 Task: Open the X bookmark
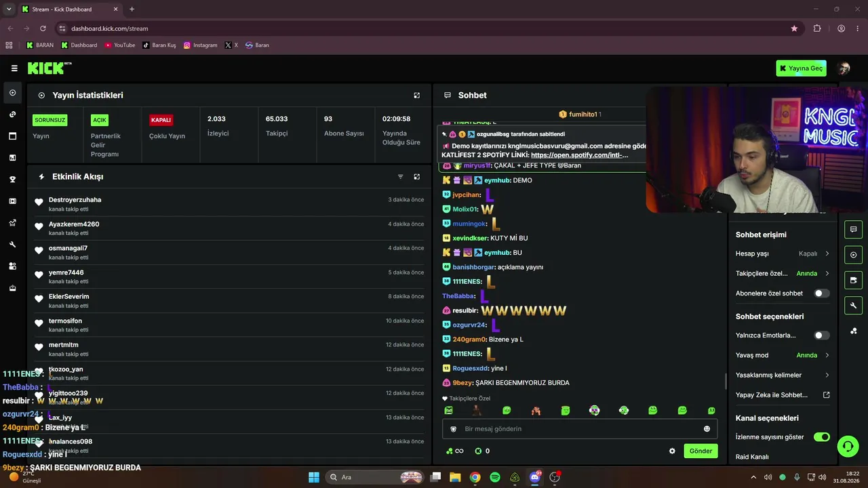point(231,45)
